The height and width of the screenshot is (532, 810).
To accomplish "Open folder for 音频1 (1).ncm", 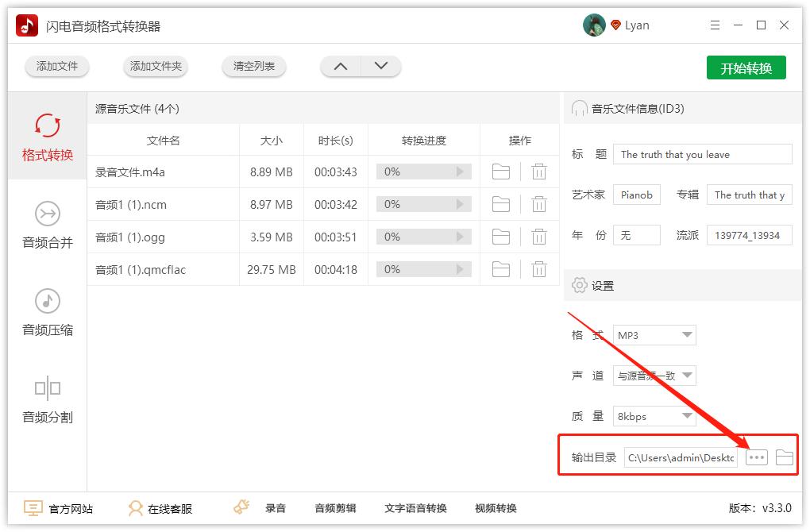I will pos(500,205).
